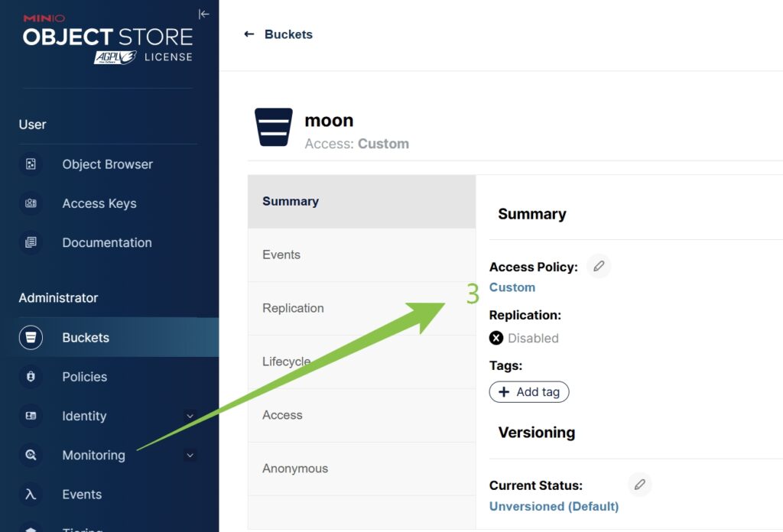Click the Access Keys icon
783x532 pixels.
pos(31,203)
